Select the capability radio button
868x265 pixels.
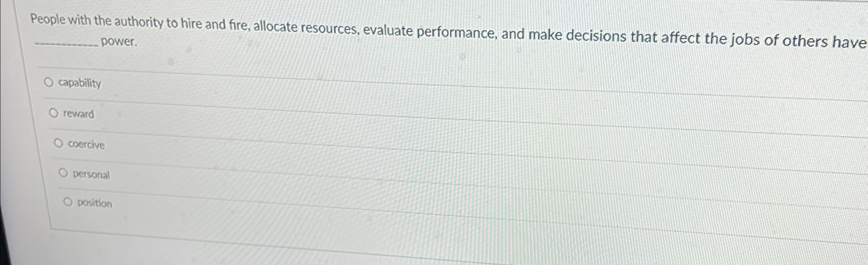pyautogui.click(x=50, y=82)
